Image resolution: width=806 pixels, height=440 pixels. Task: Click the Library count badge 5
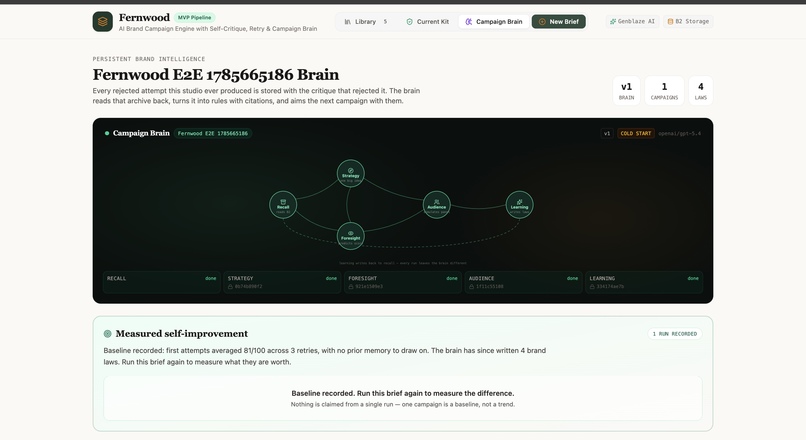[x=385, y=22]
